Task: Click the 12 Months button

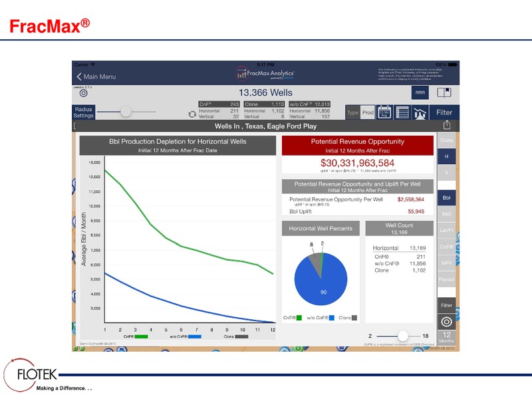Action: click(x=446, y=338)
